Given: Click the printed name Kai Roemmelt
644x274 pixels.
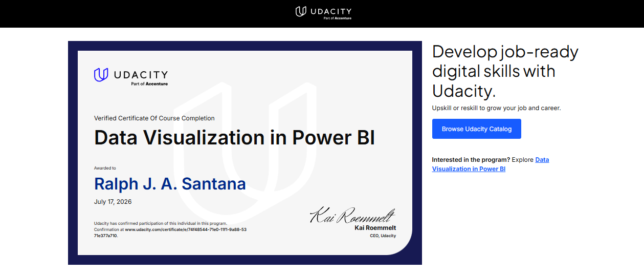Looking at the screenshot, I should tap(375, 228).
